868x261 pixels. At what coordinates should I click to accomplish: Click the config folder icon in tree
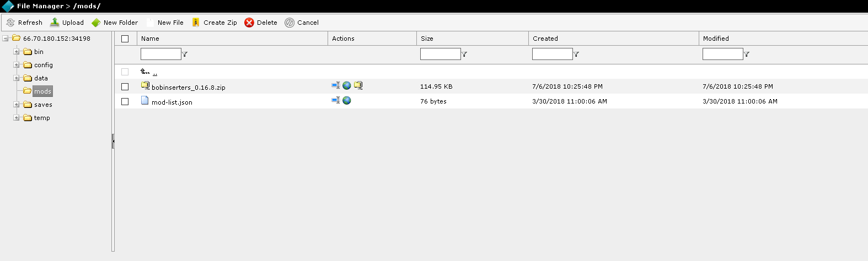(28, 65)
